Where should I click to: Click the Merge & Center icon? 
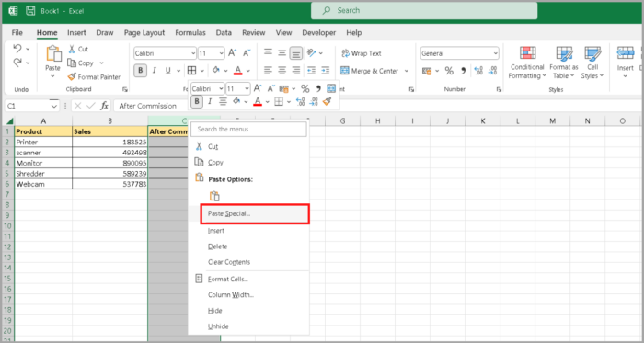coord(345,71)
